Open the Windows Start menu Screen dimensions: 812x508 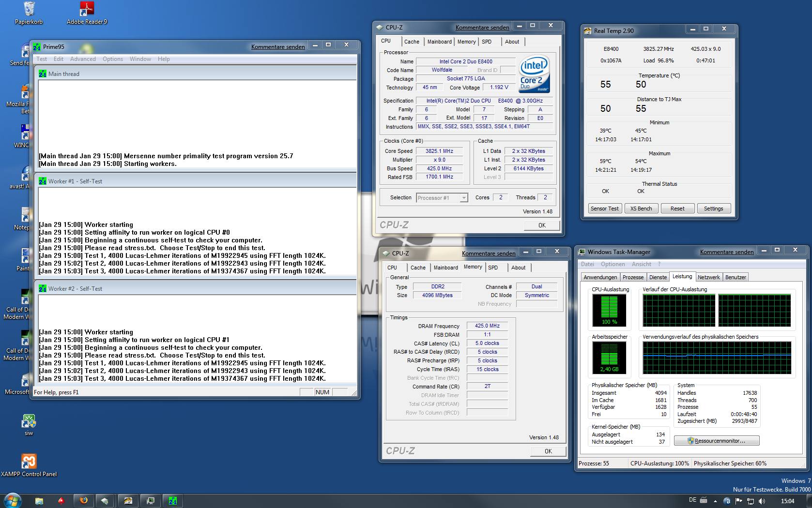tap(12, 500)
